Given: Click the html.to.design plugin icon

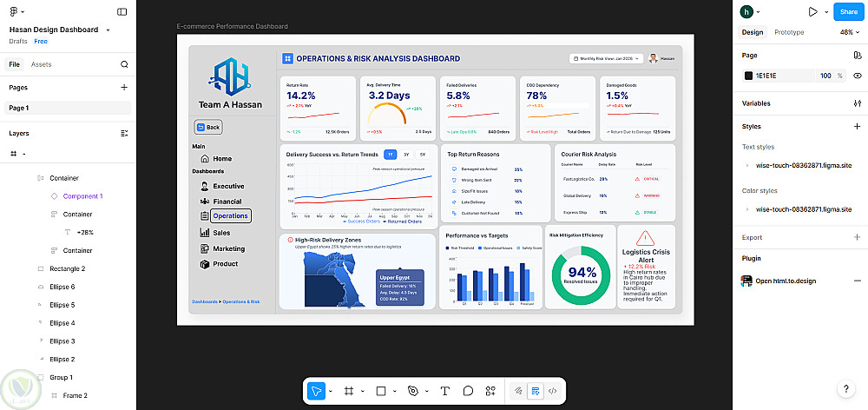Looking at the screenshot, I should click(746, 281).
